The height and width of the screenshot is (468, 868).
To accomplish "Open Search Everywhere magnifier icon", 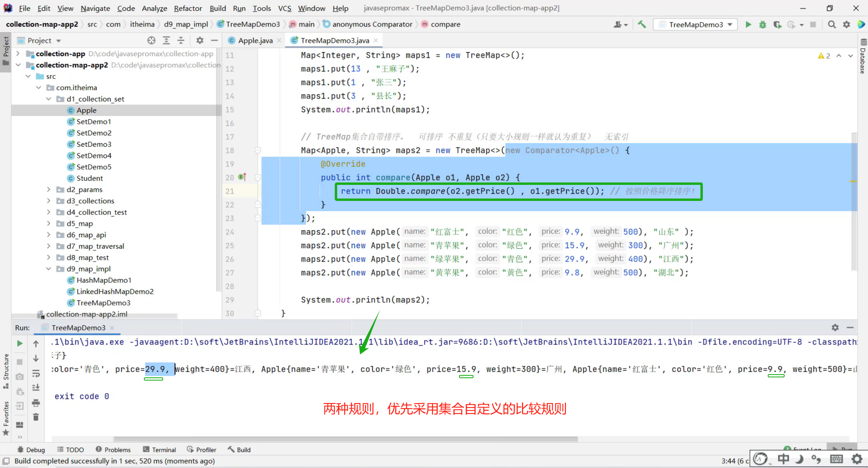I will point(832,24).
